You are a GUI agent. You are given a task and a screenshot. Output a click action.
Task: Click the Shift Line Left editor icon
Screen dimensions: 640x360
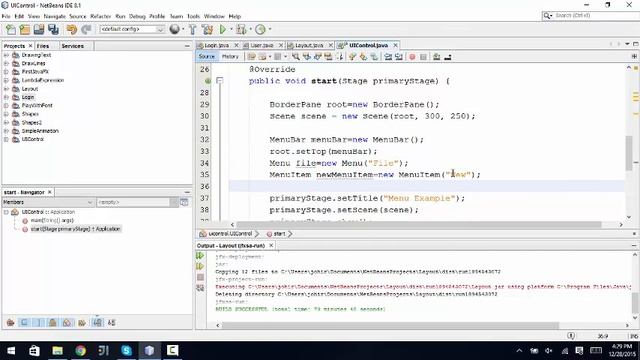(x=388, y=57)
